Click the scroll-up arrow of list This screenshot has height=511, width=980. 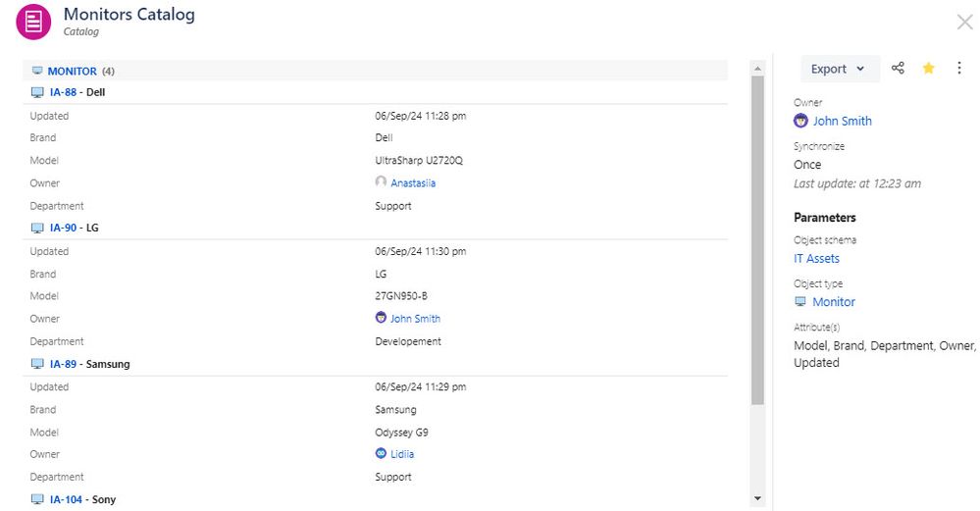757,68
